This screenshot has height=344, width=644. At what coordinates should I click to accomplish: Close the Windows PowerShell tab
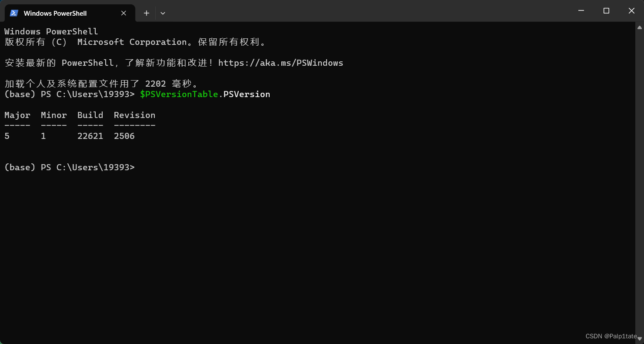click(123, 13)
